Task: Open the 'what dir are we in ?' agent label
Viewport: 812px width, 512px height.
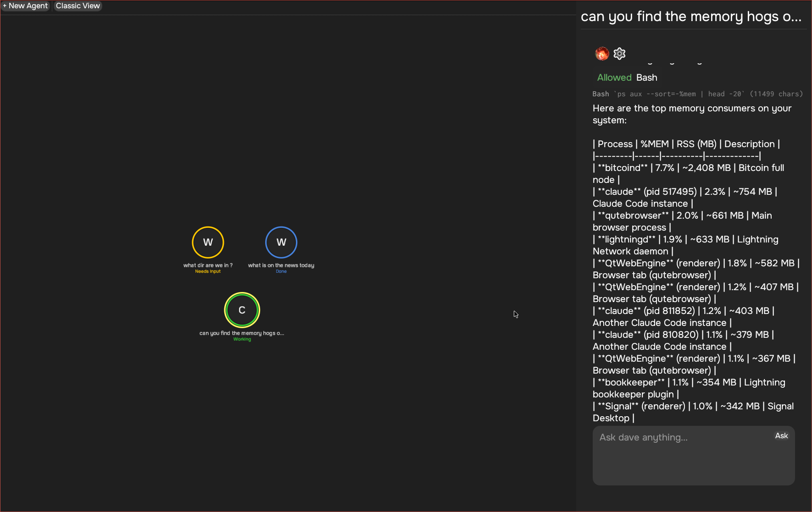Action: pyautogui.click(x=208, y=265)
